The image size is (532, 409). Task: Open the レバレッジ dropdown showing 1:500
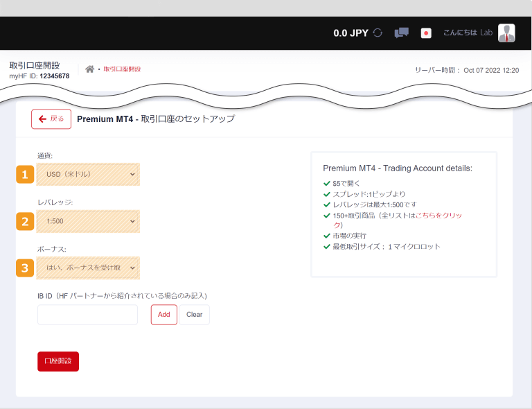point(88,221)
